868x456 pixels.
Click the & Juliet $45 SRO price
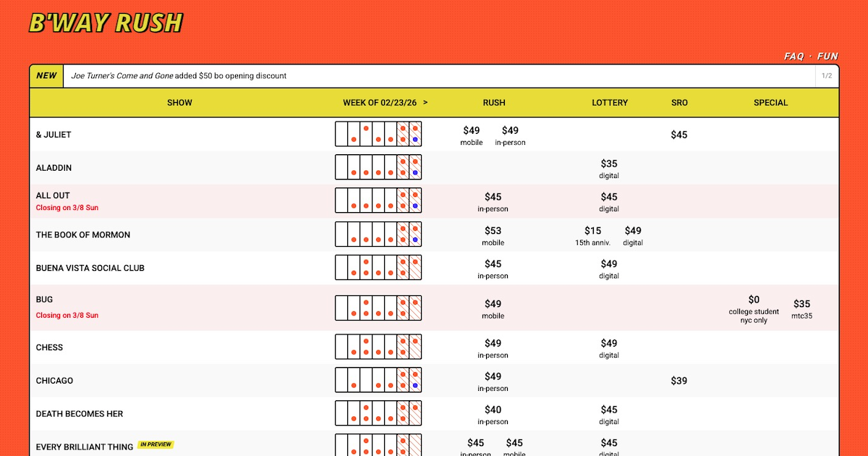click(678, 135)
